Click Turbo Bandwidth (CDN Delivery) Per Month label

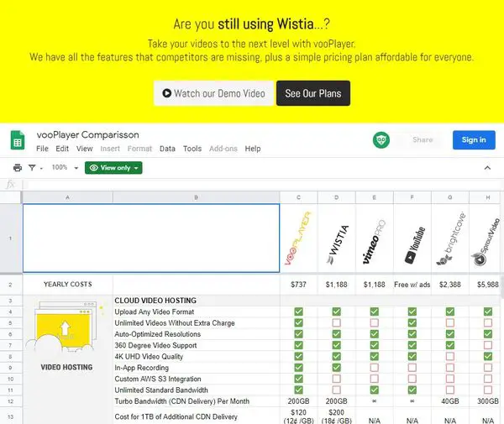coord(182,401)
